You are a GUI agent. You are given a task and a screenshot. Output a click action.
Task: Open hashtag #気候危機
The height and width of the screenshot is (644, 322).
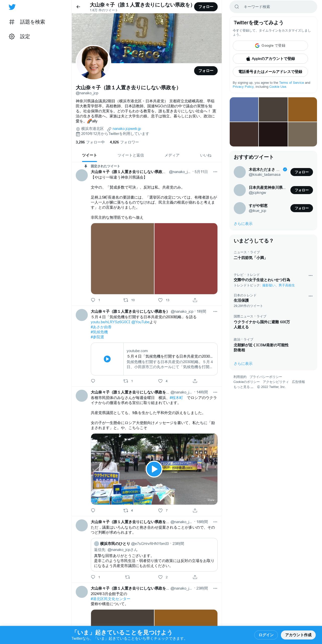(x=99, y=332)
